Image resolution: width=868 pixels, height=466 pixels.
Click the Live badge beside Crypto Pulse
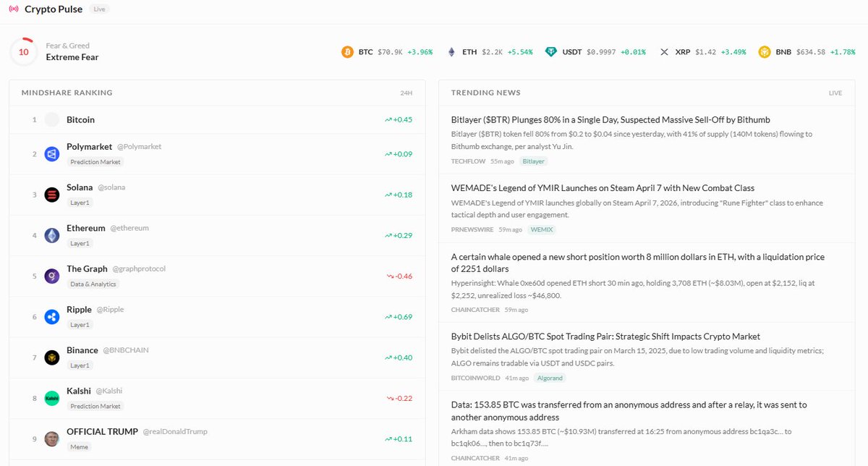(x=100, y=9)
